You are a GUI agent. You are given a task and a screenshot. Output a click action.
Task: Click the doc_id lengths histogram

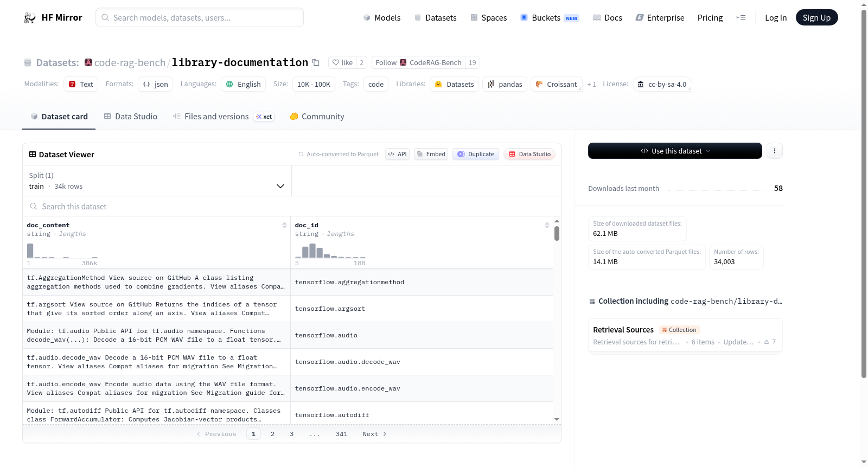click(x=330, y=250)
